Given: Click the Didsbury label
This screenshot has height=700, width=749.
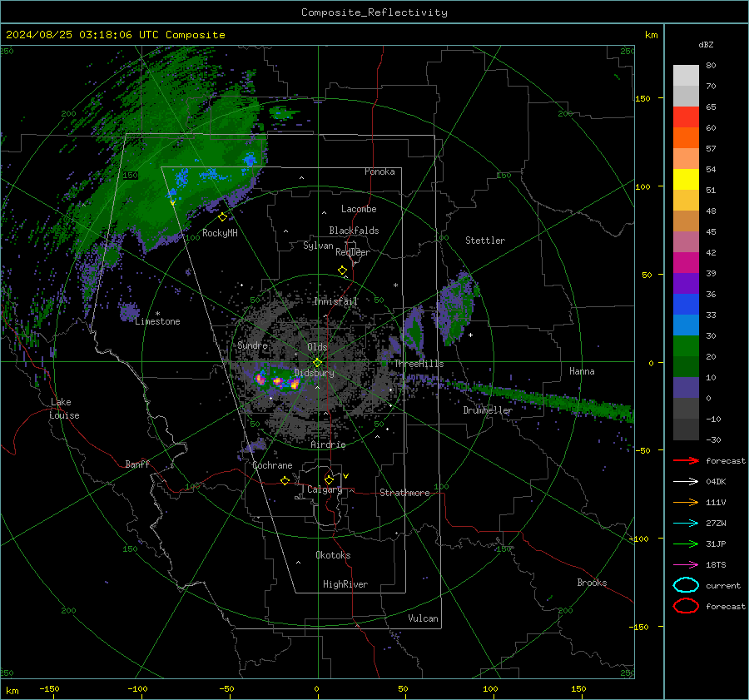Looking at the screenshot, I should [x=315, y=373].
